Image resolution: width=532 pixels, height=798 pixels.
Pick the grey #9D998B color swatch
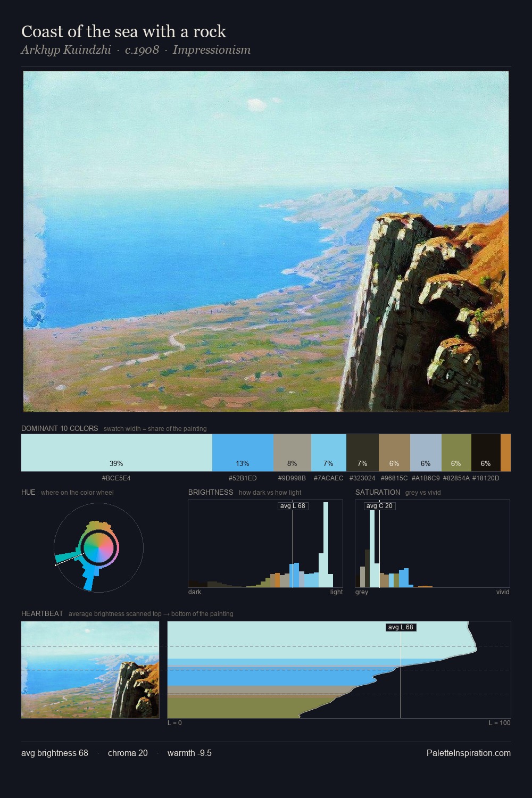pos(292,453)
